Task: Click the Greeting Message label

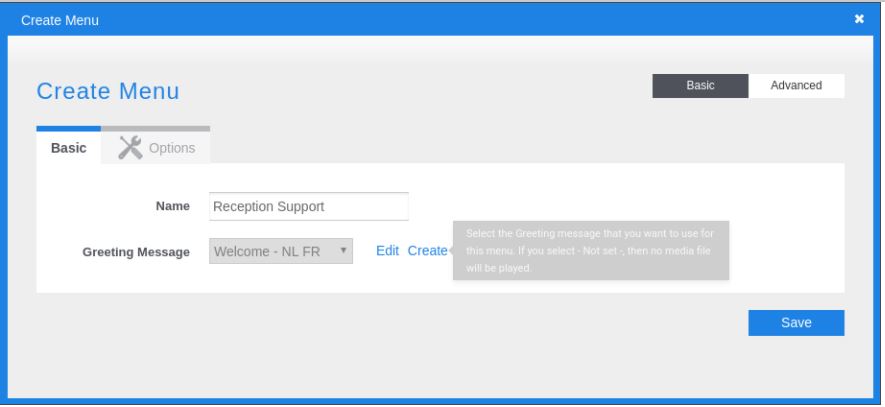Action: [136, 252]
